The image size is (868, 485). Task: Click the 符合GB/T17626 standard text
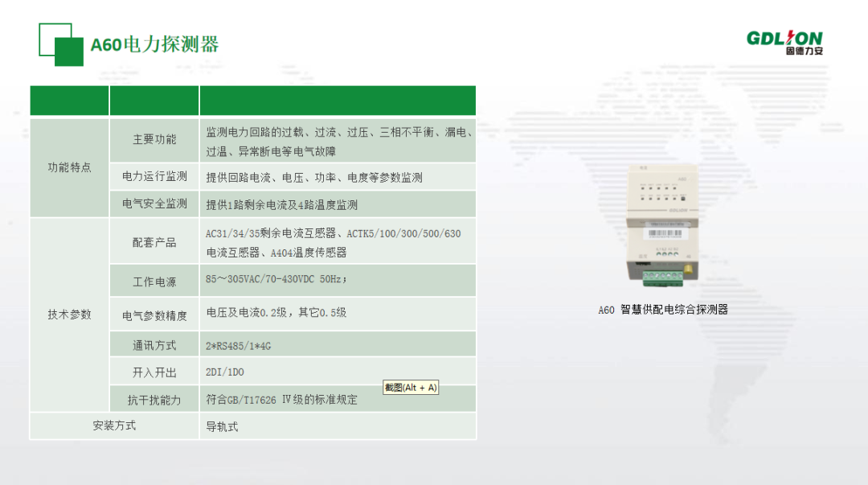pyautogui.click(x=282, y=400)
